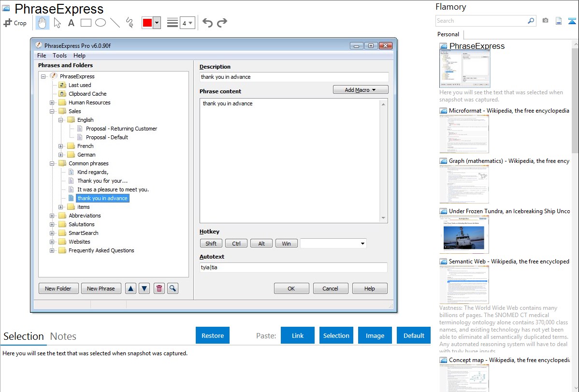The image size is (579, 392).
Task: Click the camera icon beside search
Action: pyautogui.click(x=545, y=21)
